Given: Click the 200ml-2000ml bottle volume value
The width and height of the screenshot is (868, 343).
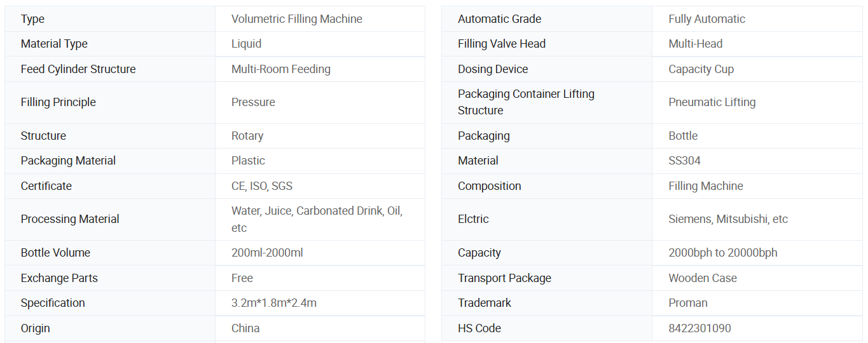Looking at the screenshot, I should [267, 253].
